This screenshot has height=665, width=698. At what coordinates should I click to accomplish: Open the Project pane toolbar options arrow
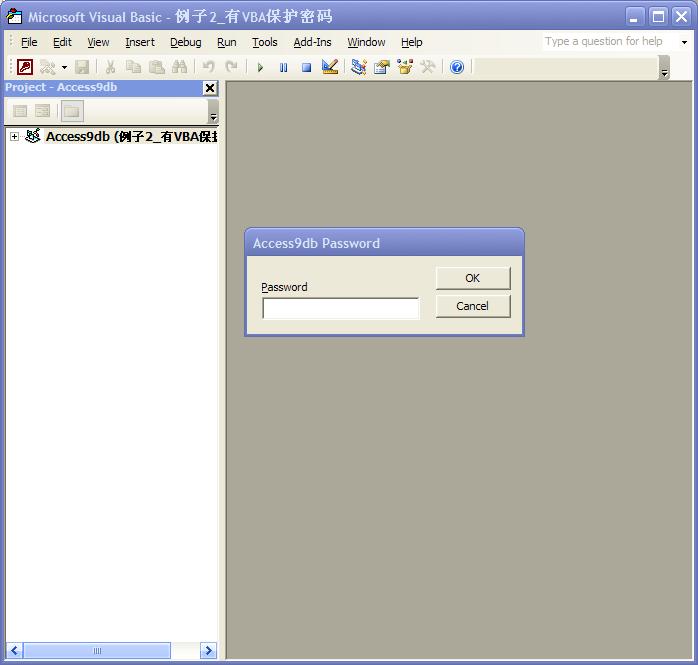213,112
